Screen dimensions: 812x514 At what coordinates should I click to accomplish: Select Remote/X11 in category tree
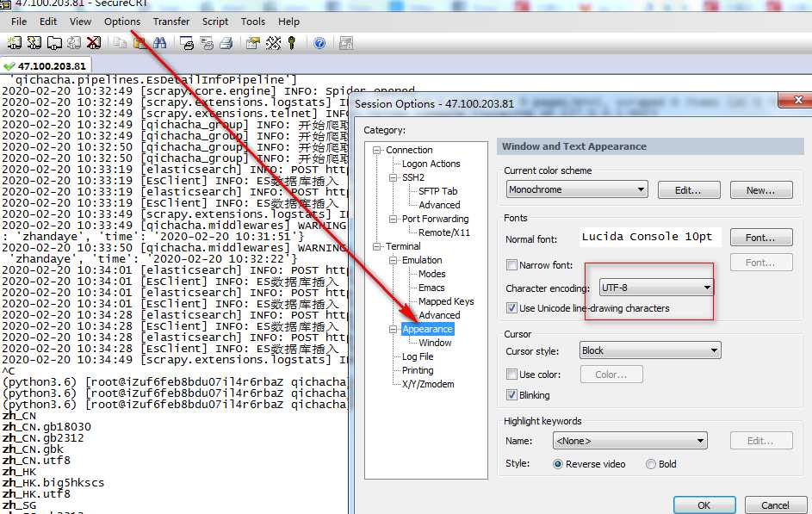pos(444,232)
